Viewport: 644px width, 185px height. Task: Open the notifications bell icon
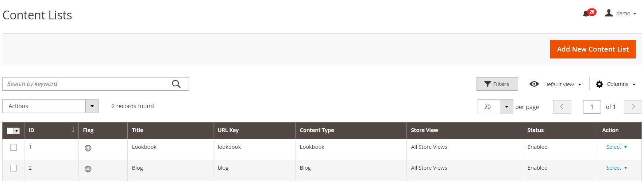pos(586,14)
